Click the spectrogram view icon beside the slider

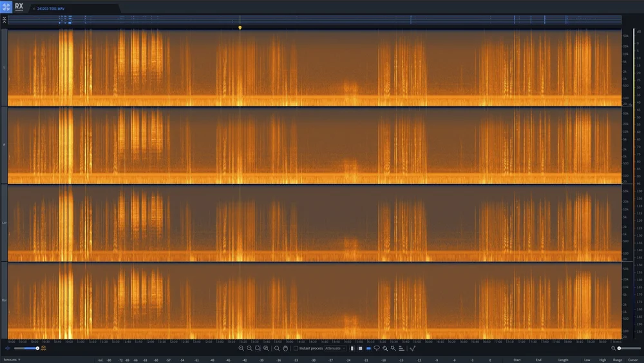click(44, 348)
